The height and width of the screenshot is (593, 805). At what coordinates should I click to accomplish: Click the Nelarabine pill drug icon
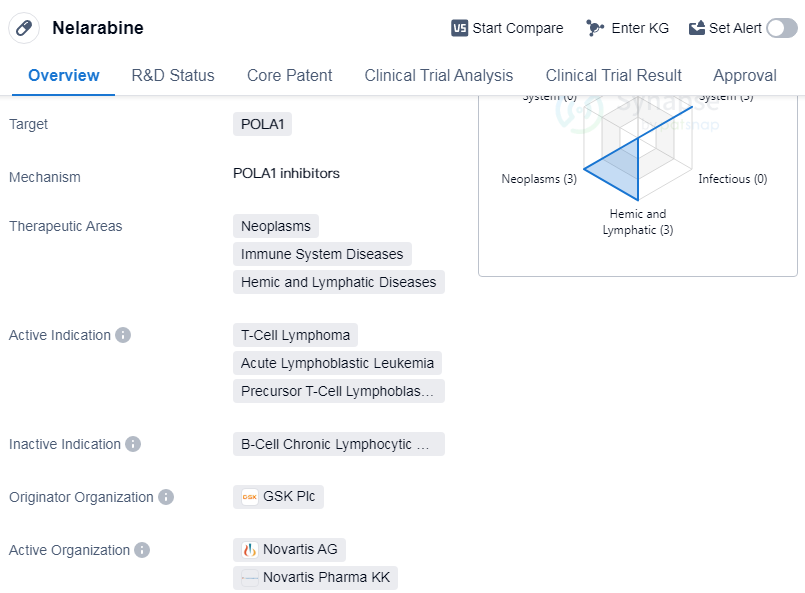tap(24, 28)
